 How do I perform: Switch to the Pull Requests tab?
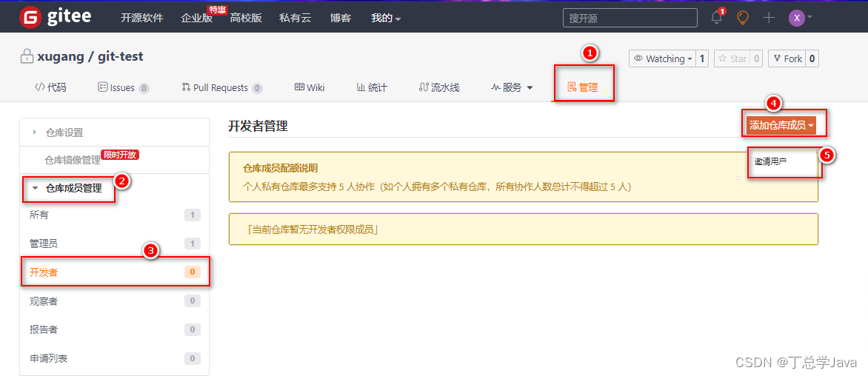221,87
